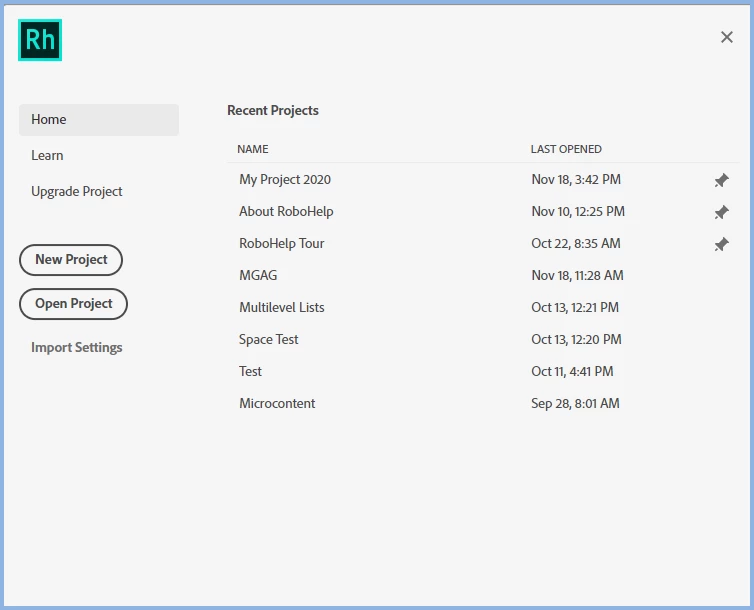Select the Sep 28, 8:01 AM date
Viewport: 754px width, 610px height.
click(x=575, y=403)
